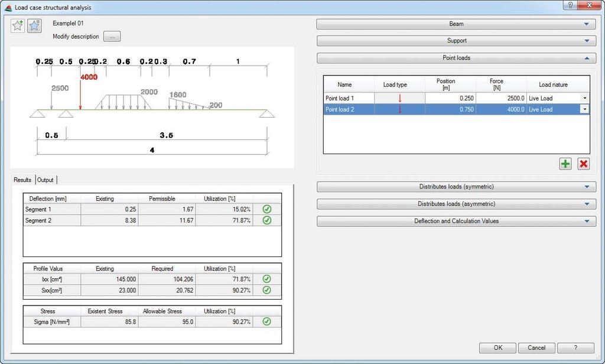Click the Sigma [N/mm²] row label

[x=52, y=321]
